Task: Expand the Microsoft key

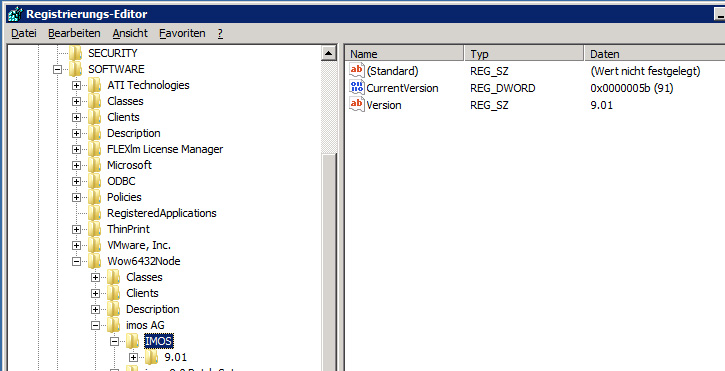Action: coord(76,165)
